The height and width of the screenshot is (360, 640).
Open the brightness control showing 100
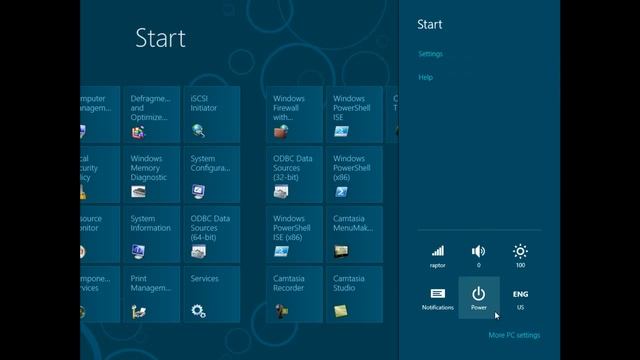520,256
